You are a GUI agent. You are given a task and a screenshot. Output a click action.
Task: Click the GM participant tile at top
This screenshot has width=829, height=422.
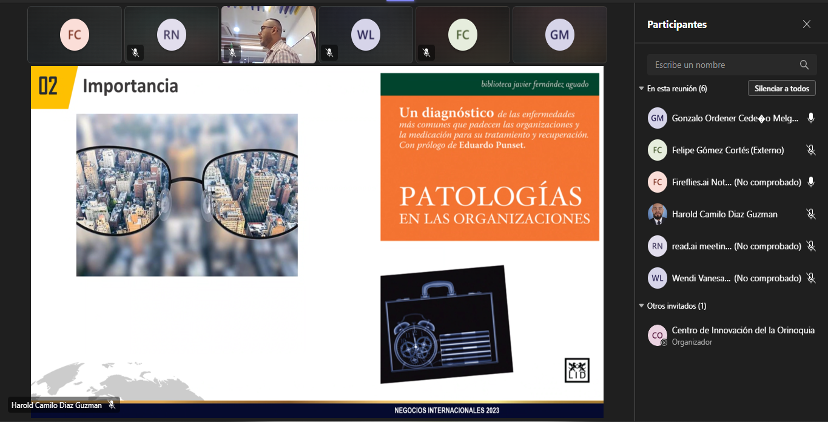coord(559,35)
